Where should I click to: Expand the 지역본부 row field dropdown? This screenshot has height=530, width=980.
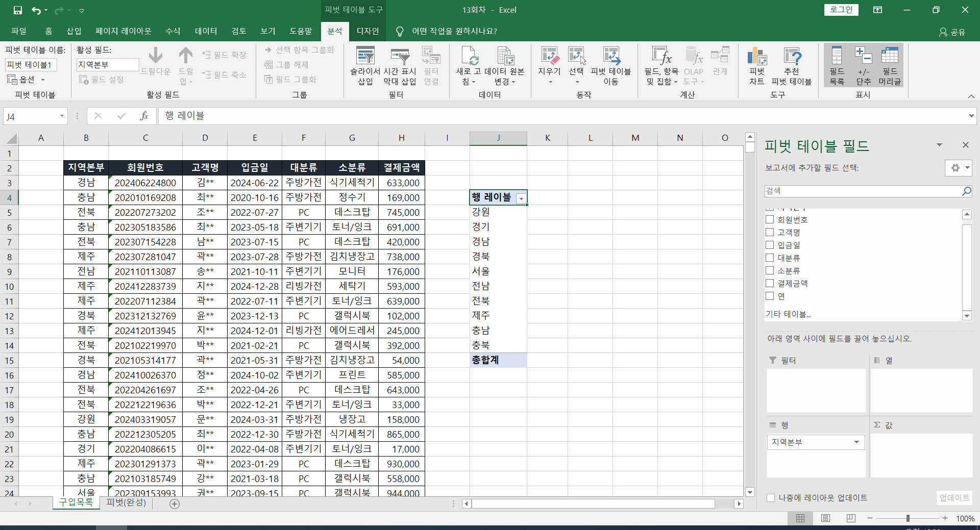point(857,442)
